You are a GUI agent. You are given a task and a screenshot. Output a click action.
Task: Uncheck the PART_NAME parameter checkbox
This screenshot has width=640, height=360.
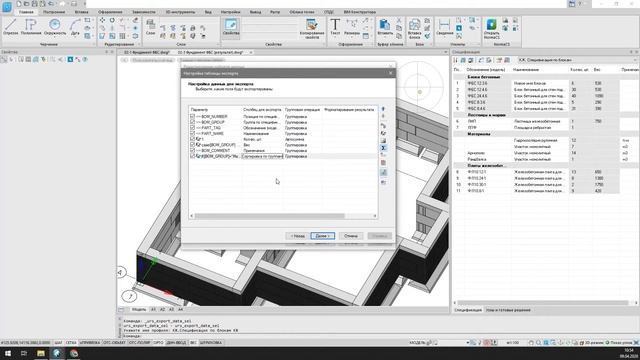point(192,133)
